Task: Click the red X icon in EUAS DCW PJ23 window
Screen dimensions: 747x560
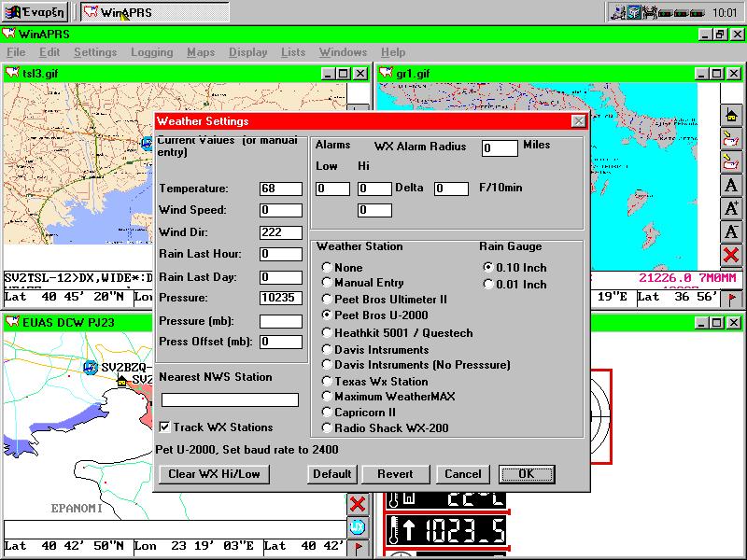Action: coord(358,504)
